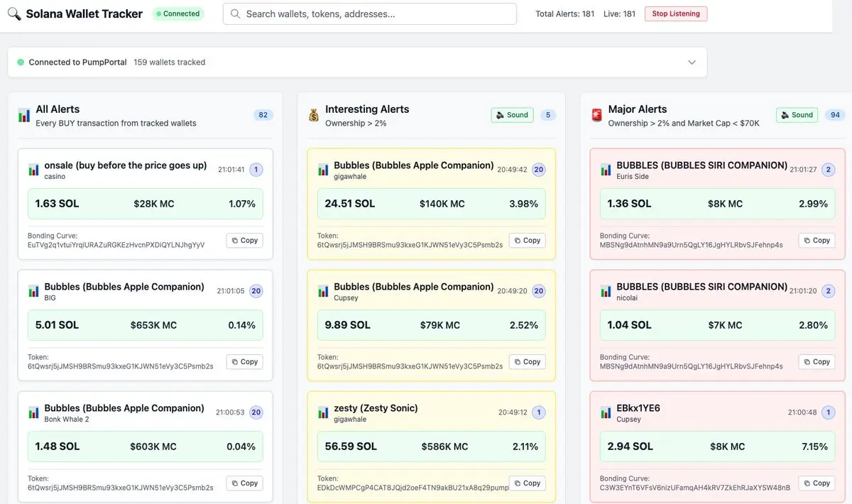Click the chart icon on the EBkx1YE6 card
852x504 pixels.
click(606, 412)
